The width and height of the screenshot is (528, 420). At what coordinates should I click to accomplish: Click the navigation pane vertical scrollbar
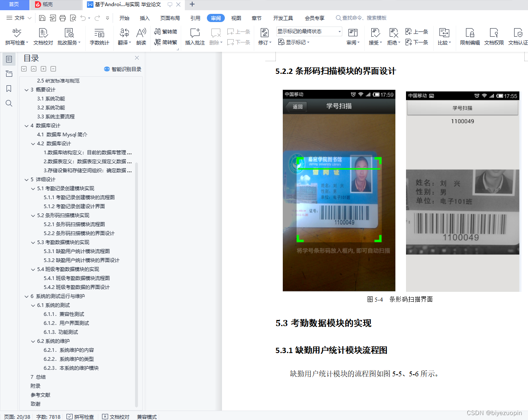pyautogui.click(x=136, y=284)
